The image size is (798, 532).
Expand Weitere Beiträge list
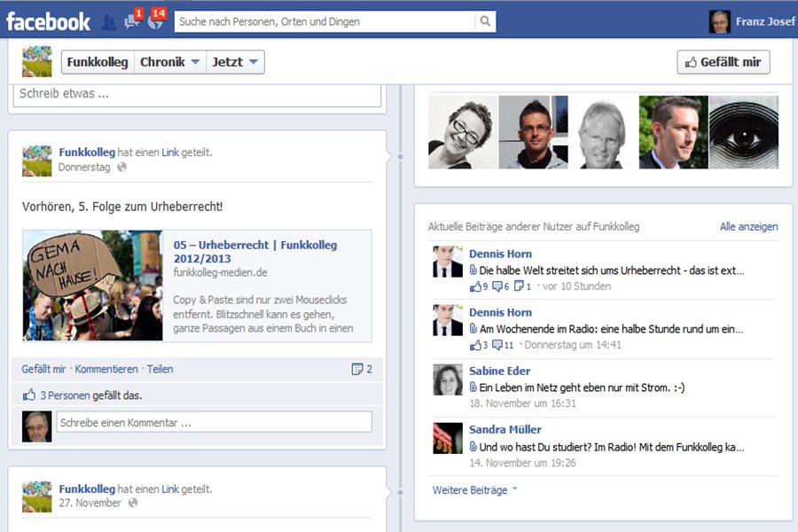coord(474,489)
